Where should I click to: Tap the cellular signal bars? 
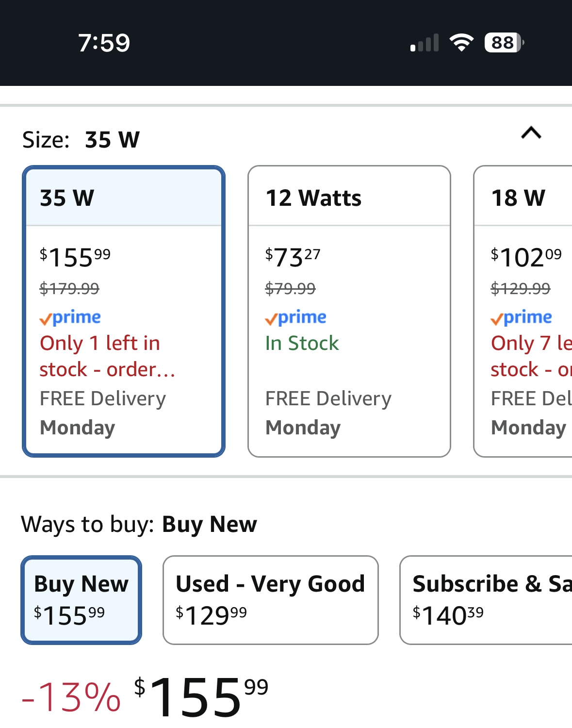coord(425,43)
